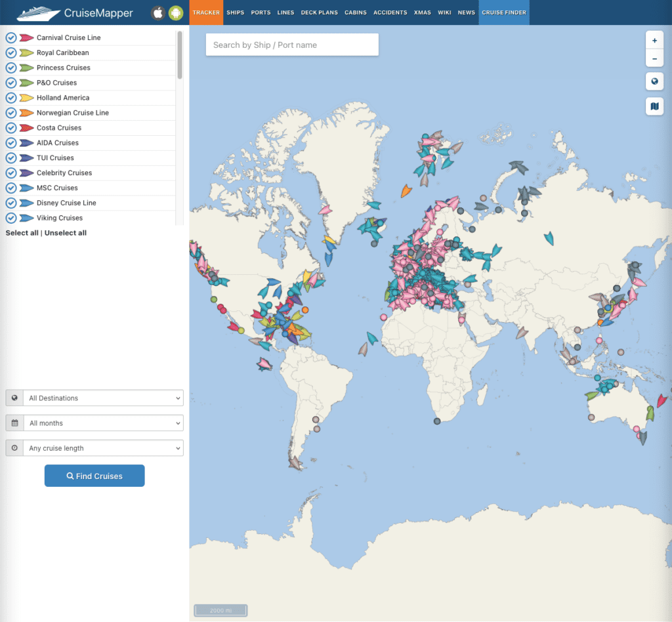Click the globe icon on the map controls
Screen dimensions: 672x622
(654, 81)
